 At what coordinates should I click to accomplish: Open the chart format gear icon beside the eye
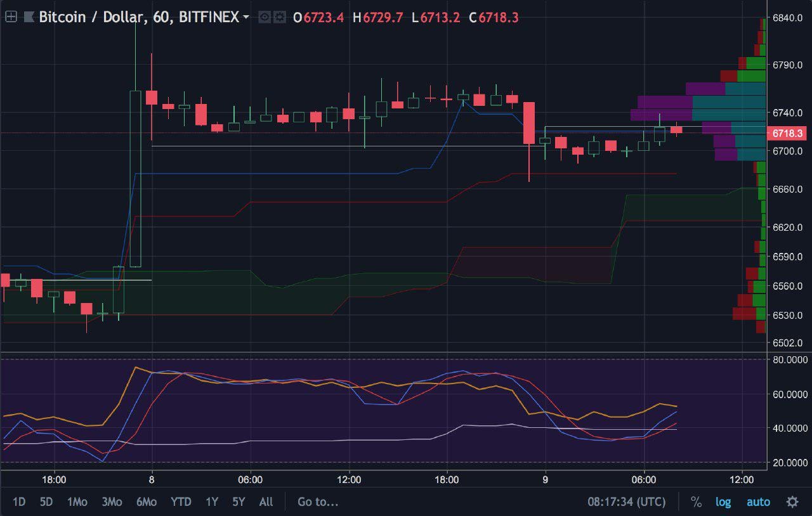point(280,18)
